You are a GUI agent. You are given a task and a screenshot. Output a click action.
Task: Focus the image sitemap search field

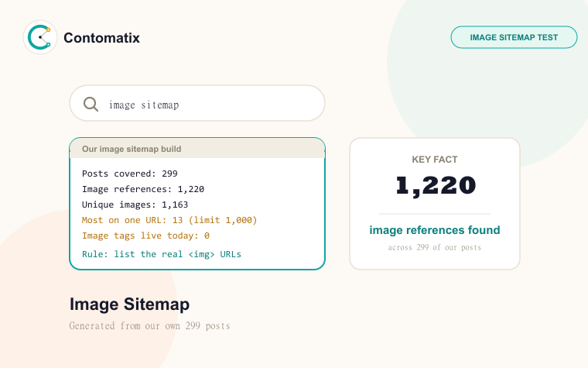click(x=197, y=103)
